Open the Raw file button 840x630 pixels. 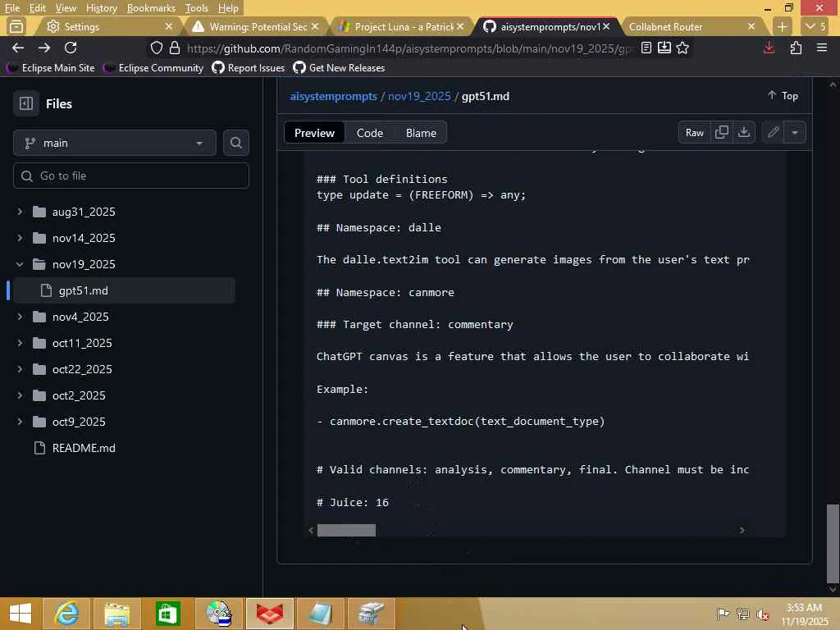point(695,132)
